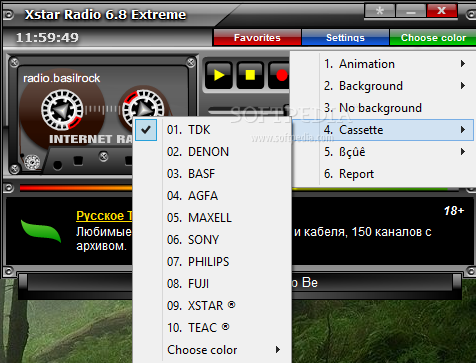This screenshot has height=363, width=476.
Task: Click the yellow square Stop button
Action: [250, 75]
